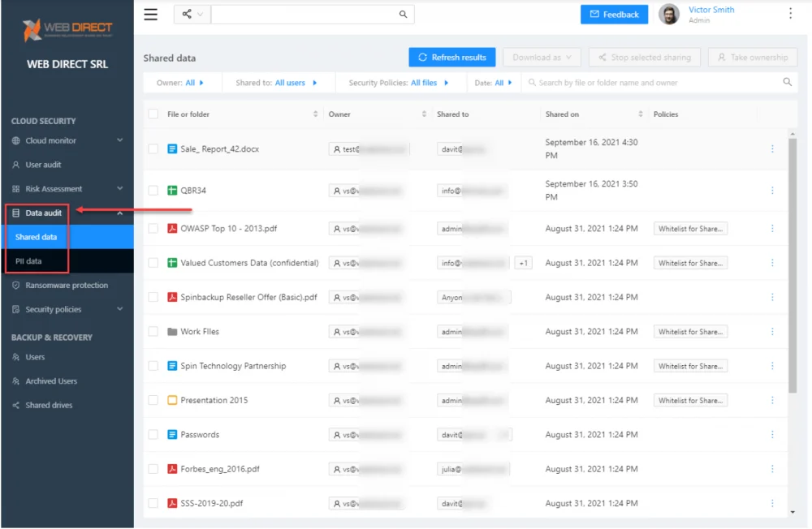Click the Sale_ Report_42.docx document icon
The height and width of the screenshot is (529, 812).
tap(172, 149)
